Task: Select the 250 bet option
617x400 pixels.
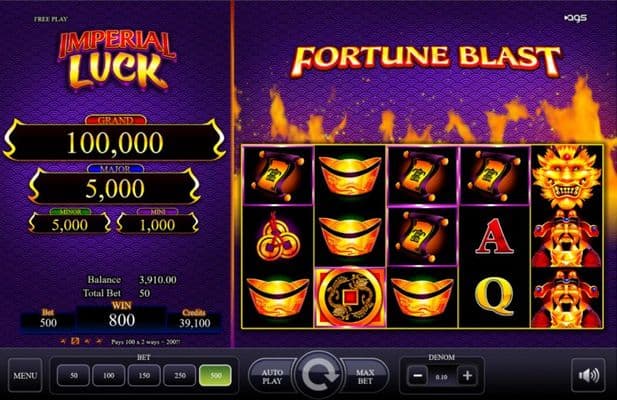Action: [179, 376]
